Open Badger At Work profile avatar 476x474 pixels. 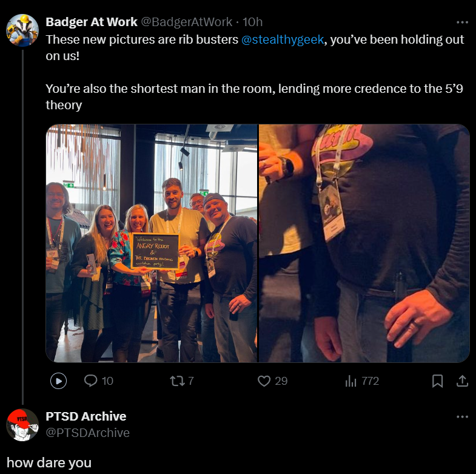22,30
